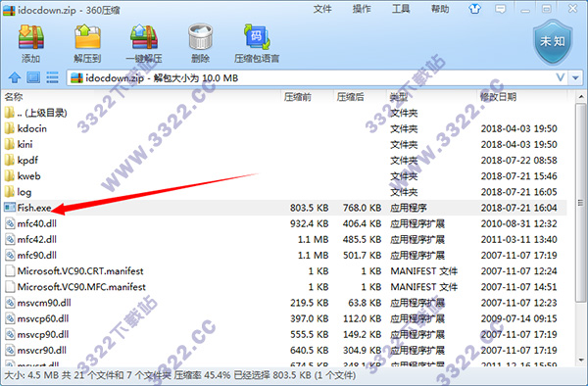Click the msvcm90.dll file icon
Screen dimensions: 588x386
tap(10, 303)
